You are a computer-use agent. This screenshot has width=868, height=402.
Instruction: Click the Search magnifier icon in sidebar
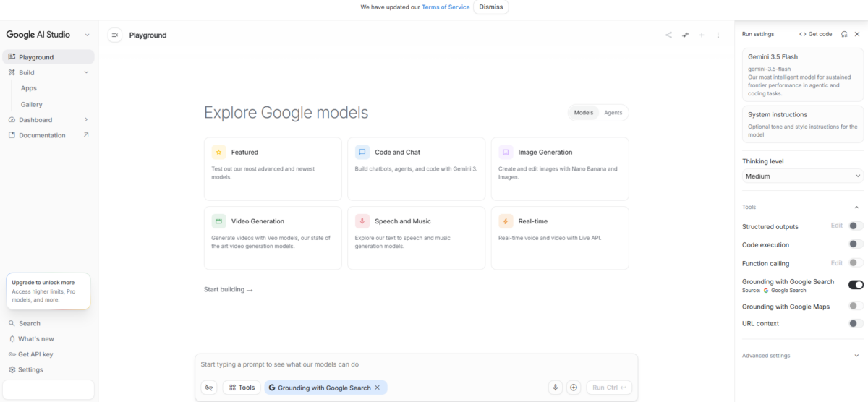[x=12, y=323]
